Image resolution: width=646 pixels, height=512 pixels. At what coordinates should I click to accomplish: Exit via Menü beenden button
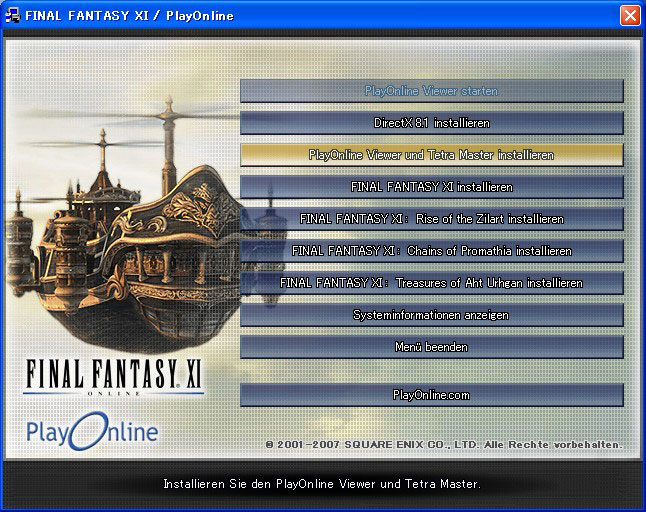point(432,347)
